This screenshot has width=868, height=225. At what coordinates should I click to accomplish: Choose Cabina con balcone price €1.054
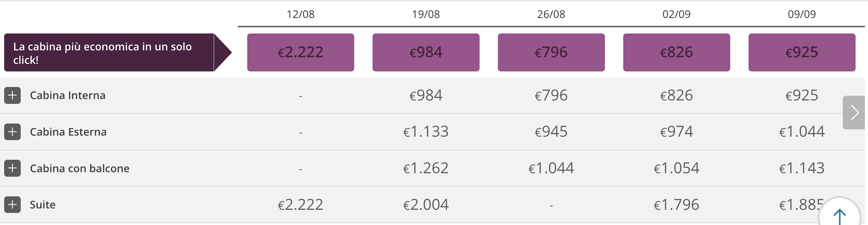click(677, 168)
